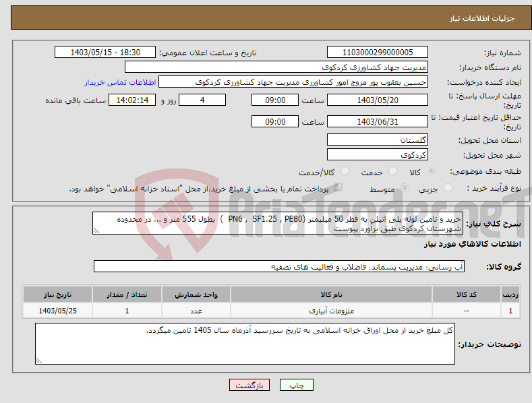Image resolution: width=532 pixels, height=403 pixels.
Task: Click the چاپ print button
Action: pyautogui.click(x=297, y=385)
